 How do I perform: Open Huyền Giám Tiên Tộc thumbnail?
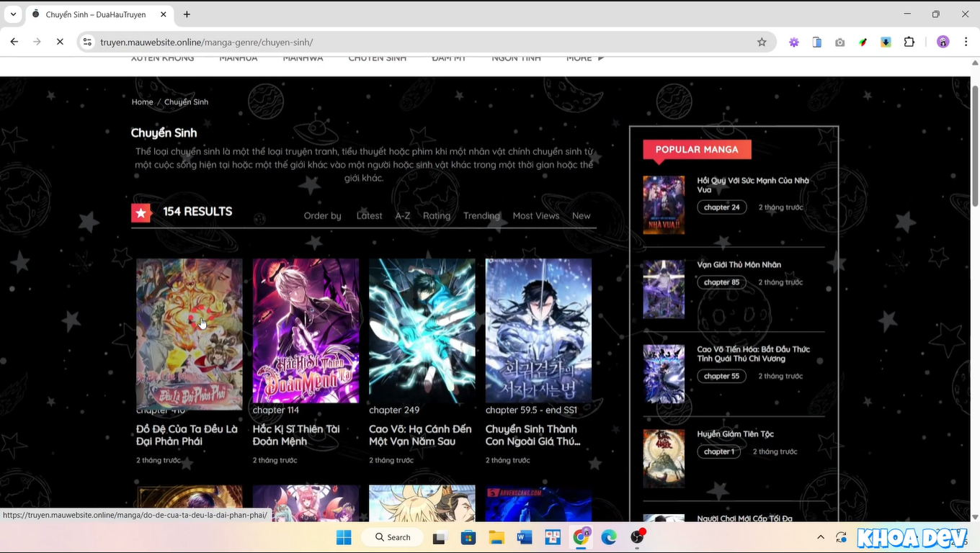point(664,459)
